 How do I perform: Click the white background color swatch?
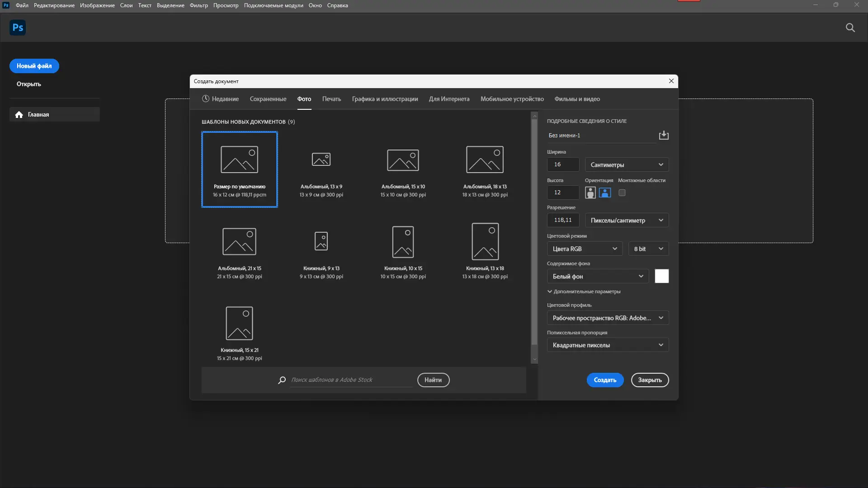coord(661,276)
